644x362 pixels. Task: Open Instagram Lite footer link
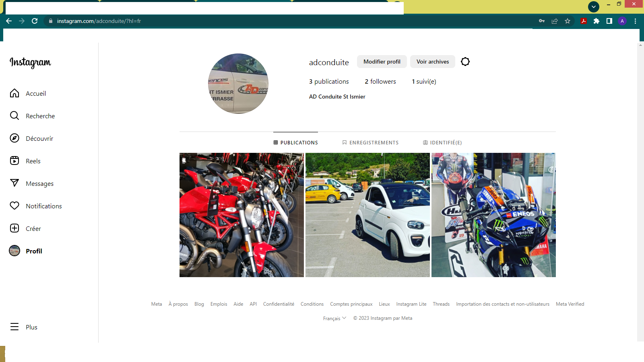pos(411,304)
